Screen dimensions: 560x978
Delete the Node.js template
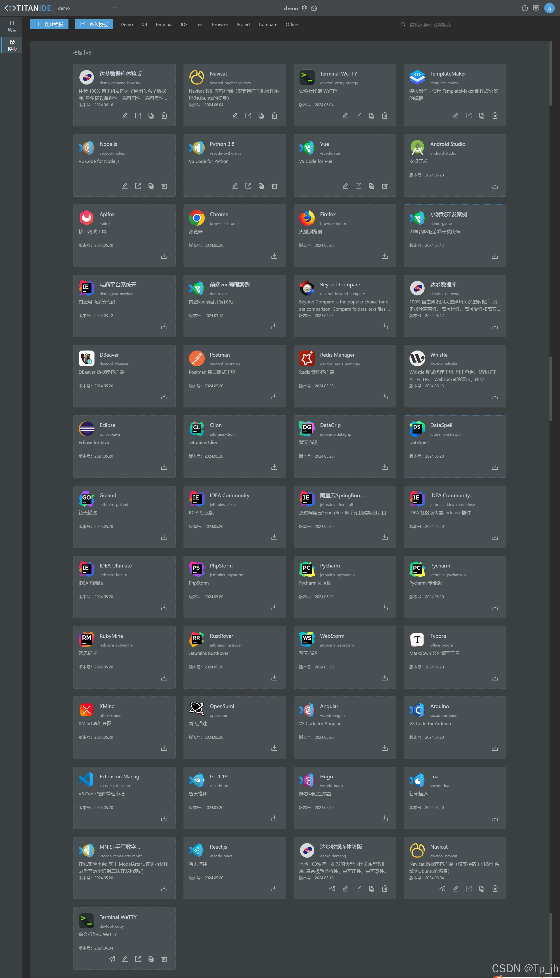(164, 186)
